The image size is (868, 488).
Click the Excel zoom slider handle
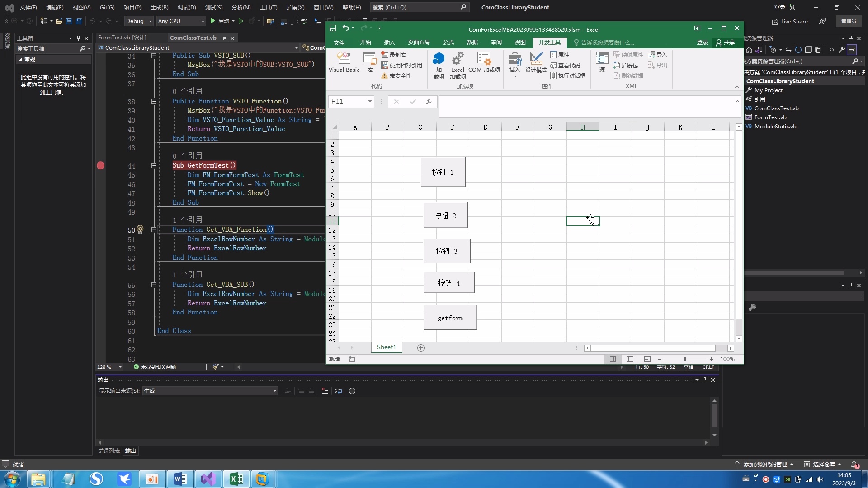pyautogui.click(x=685, y=359)
